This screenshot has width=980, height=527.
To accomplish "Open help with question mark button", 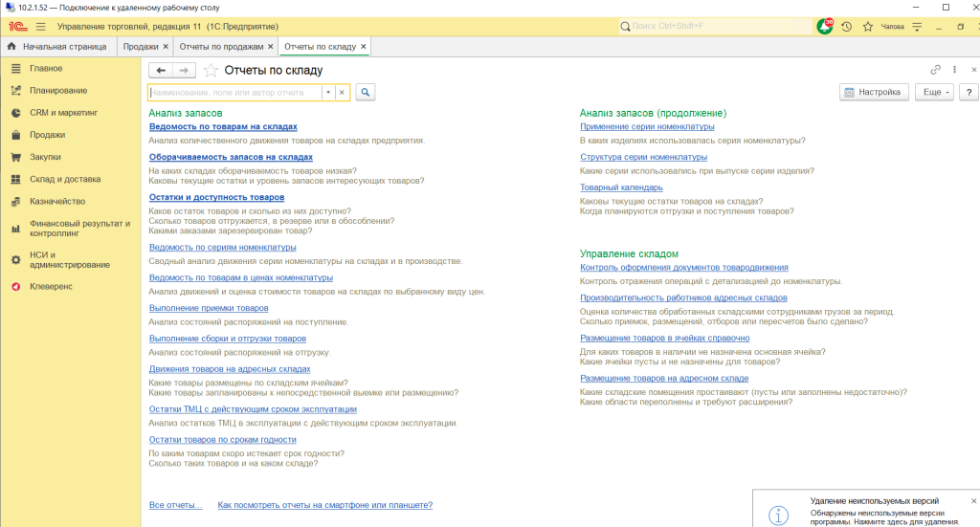I will [x=969, y=93].
